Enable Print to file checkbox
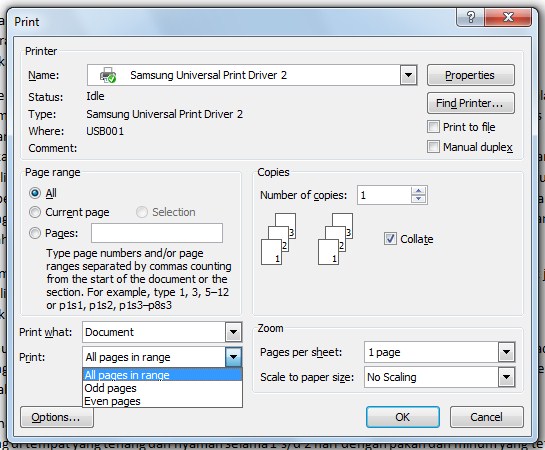 tap(433, 127)
